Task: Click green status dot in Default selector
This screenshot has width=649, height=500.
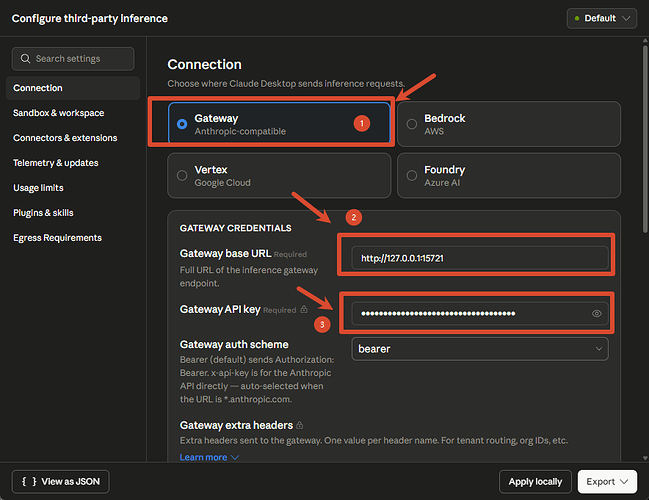Action: pyautogui.click(x=577, y=19)
